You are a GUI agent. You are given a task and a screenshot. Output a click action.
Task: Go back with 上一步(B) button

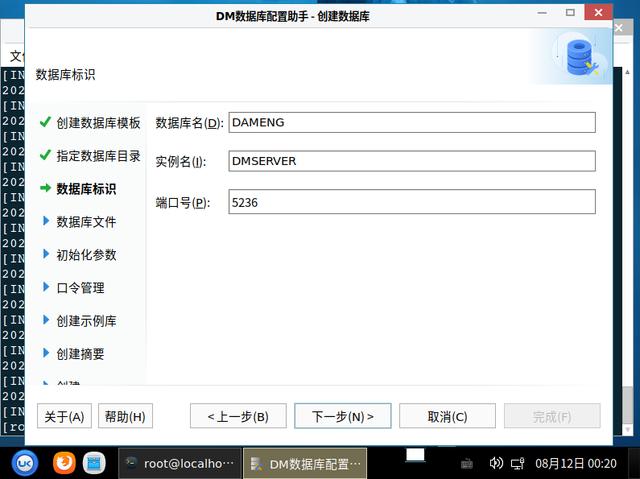point(238,416)
